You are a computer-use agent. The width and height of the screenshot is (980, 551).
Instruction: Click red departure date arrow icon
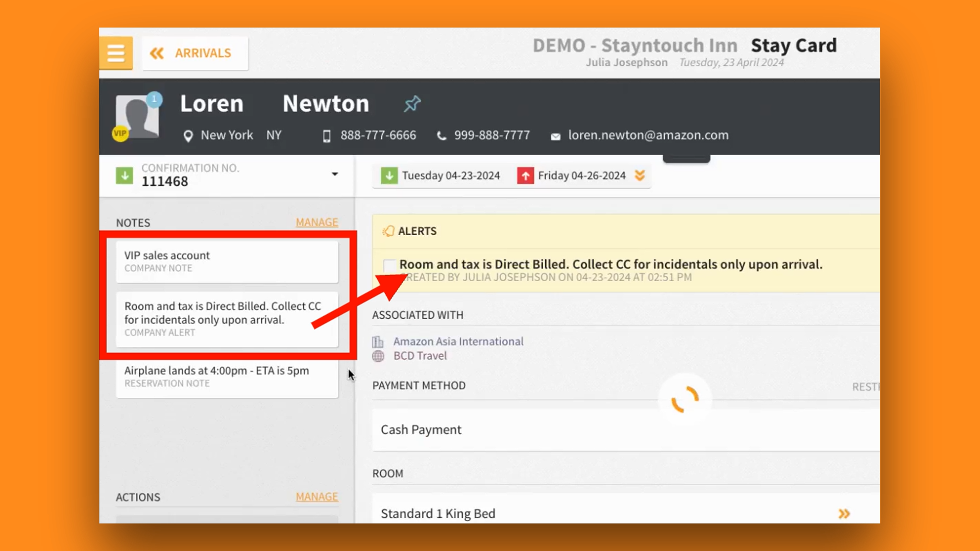tap(525, 176)
